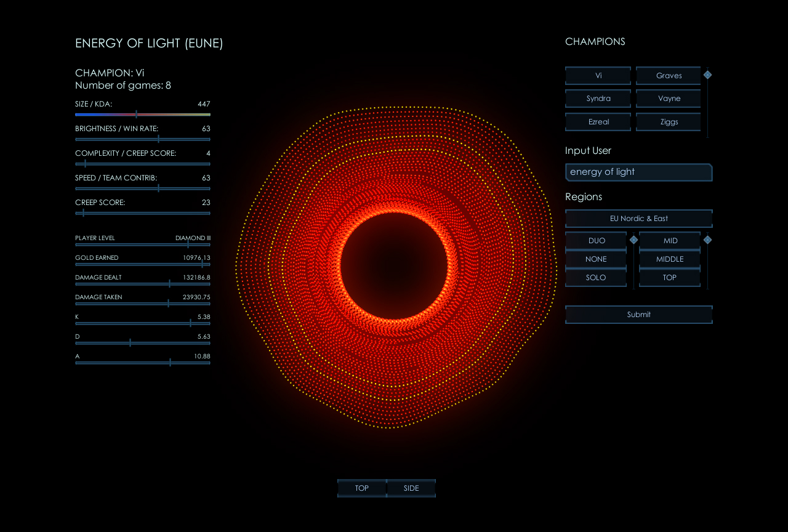
Task: Adjust the SIZE / KDA color slider
Action: pos(143,115)
